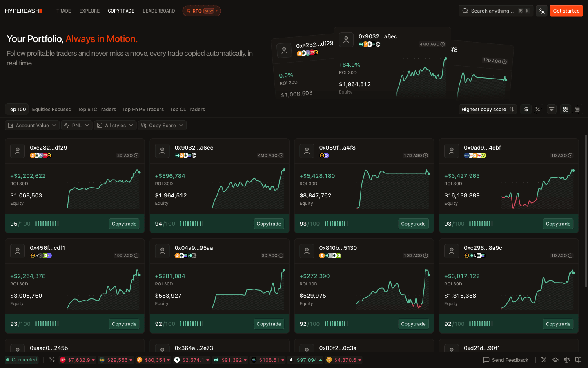Switch values to percent display

point(537,109)
